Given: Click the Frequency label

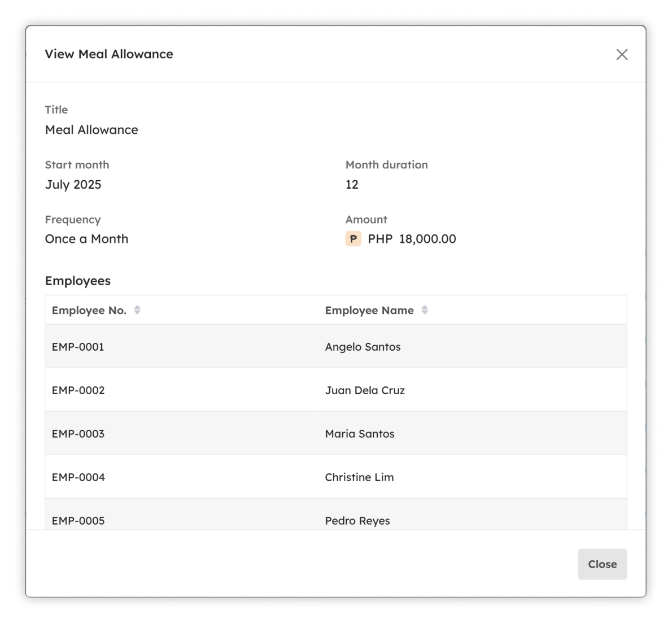Looking at the screenshot, I should [x=73, y=220].
